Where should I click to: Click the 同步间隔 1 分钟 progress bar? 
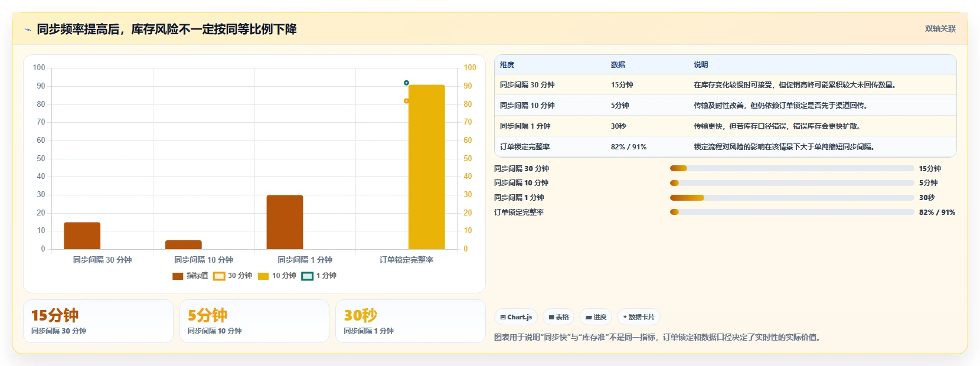coord(792,198)
